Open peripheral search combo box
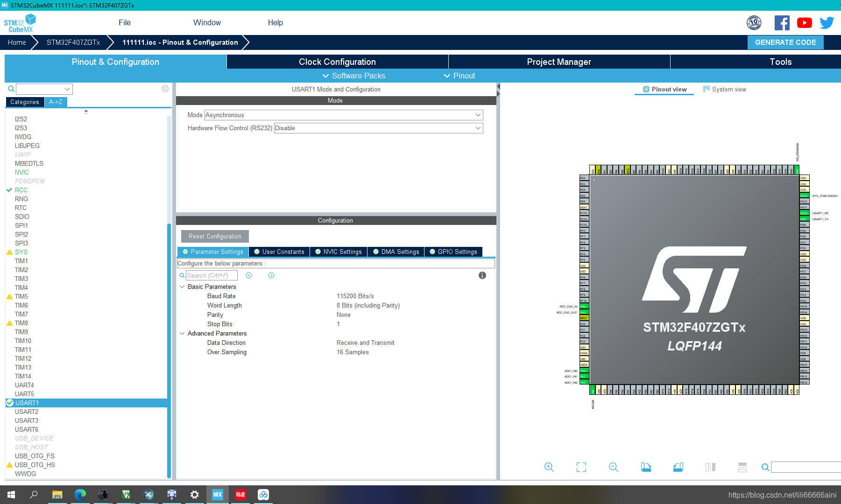The height and width of the screenshot is (504, 841). [44, 89]
